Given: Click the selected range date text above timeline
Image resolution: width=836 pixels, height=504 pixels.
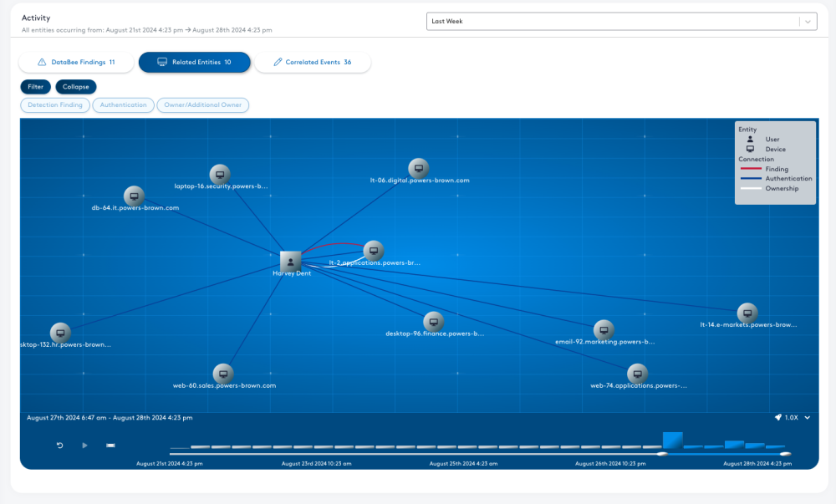Looking at the screenshot, I should click(110, 418).
